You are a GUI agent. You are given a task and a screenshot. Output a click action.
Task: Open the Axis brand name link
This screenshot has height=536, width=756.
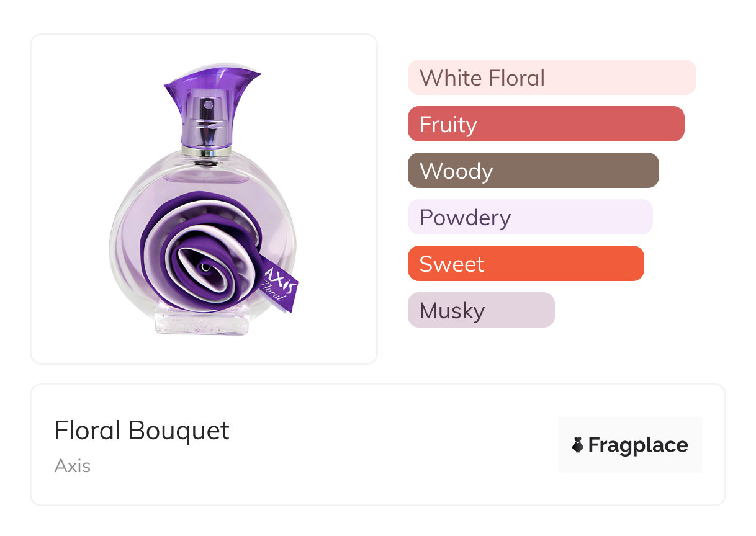pyautogui.click(x=73, y=466)
